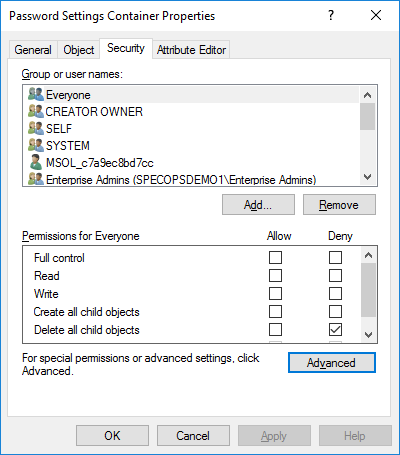Viewport: 400px width, 455px height.
Task: Select the Everyone group icon
Action: [x=36, y=94]
